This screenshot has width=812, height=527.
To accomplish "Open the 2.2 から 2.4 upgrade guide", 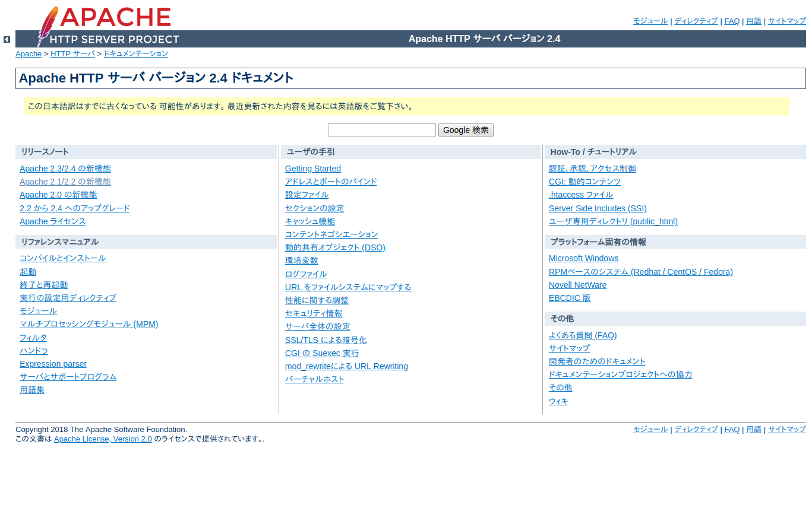I will pyautogui.click(x=74, y=208).
